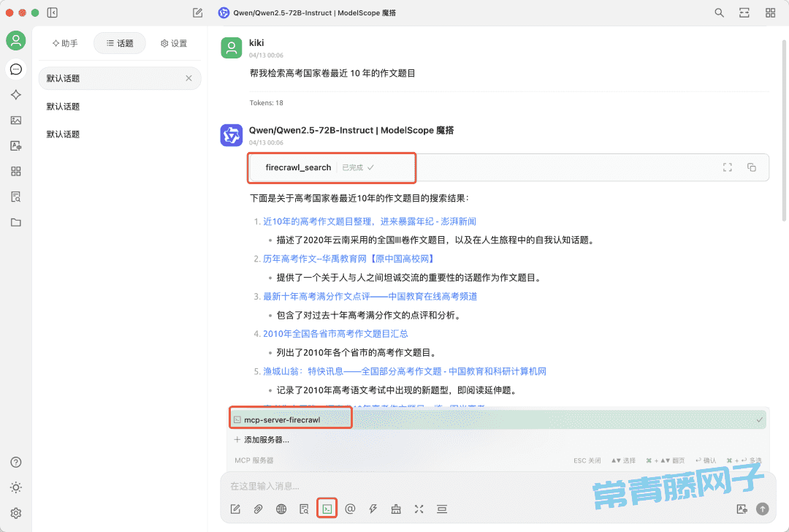Click the 已完成 status text
Image resolution: width=789 pixels, height=532 pixels.
352,167
